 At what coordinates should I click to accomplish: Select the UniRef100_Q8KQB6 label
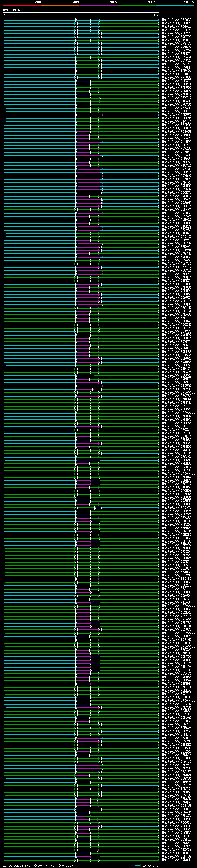pos(177,135)
